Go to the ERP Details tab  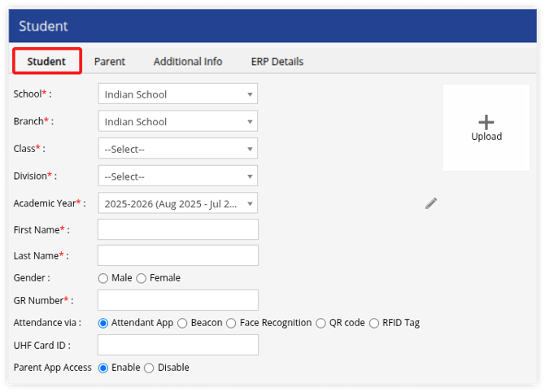click(x=277, y=62)
